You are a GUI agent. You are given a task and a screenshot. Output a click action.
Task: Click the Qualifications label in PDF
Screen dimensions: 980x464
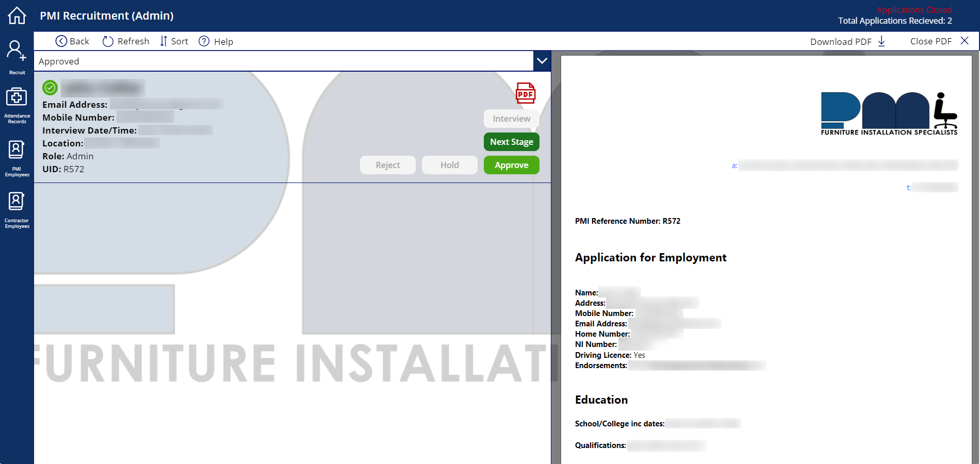pyautogui.click(x=600, y=445)
